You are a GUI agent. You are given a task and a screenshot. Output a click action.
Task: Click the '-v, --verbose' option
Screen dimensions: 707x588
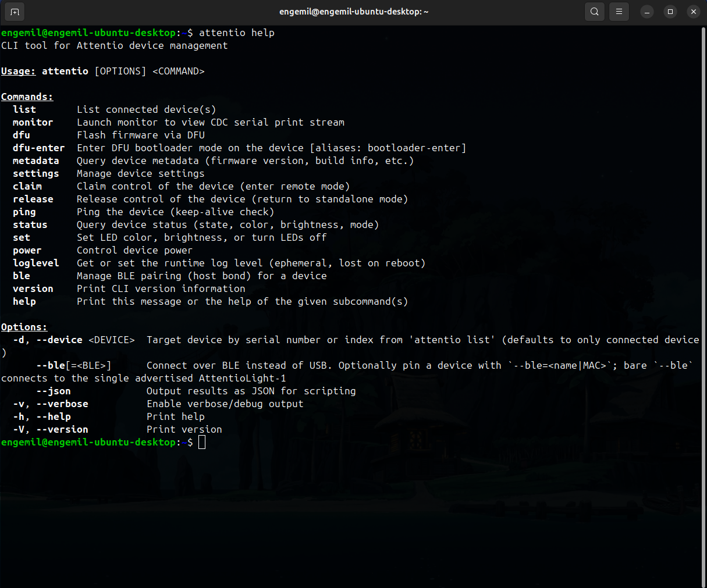click(x=51, y=404)
